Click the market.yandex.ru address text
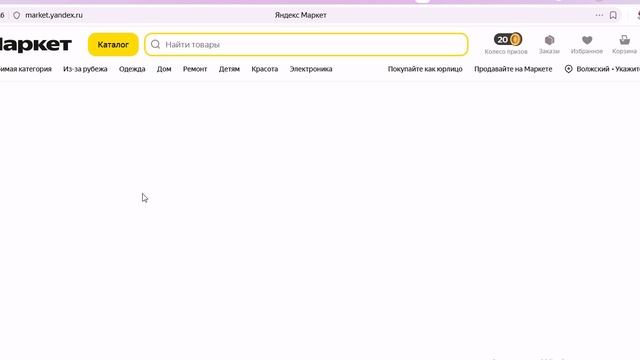640x360 pixels. [x=54, y=15]
